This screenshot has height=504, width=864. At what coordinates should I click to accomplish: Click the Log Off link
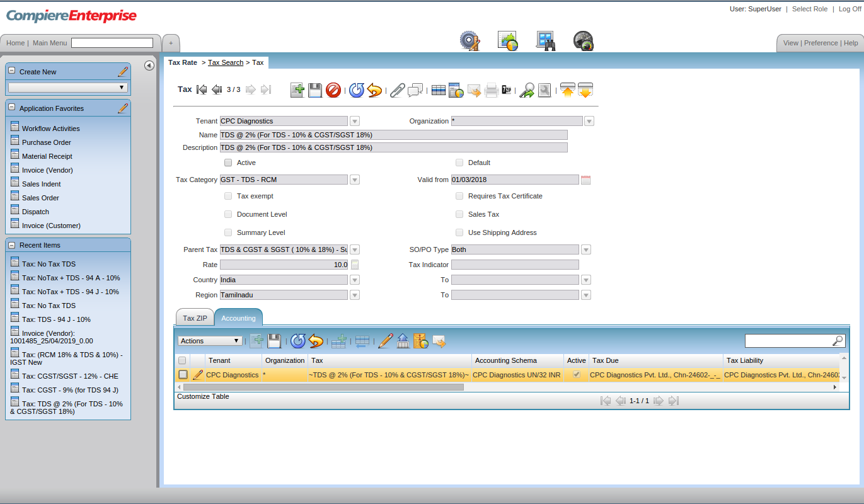850,9
